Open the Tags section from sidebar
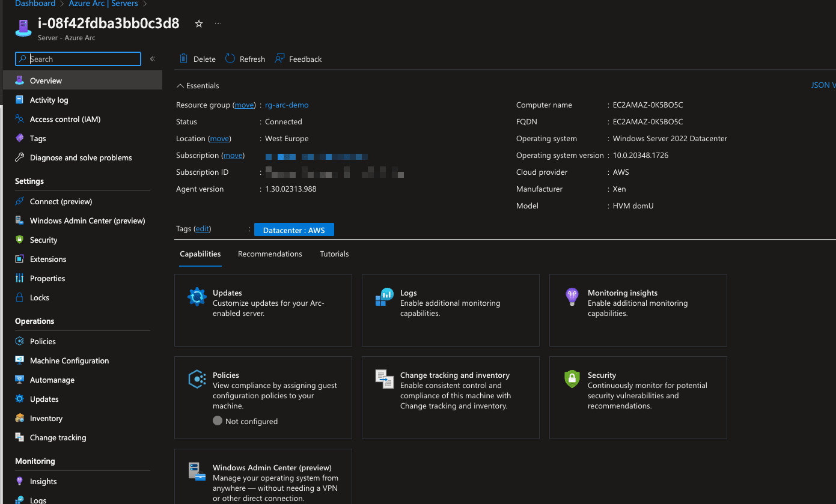Screen dimensions: 836x504 38,138
